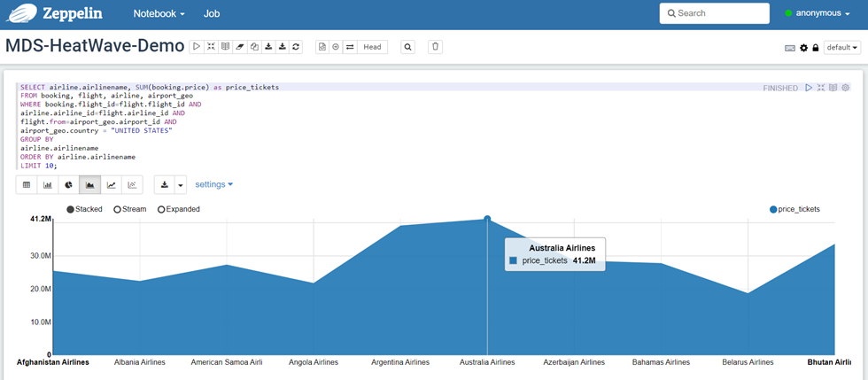
Task: Click the Belarus Airlines axis label
Action: (748, 362)
